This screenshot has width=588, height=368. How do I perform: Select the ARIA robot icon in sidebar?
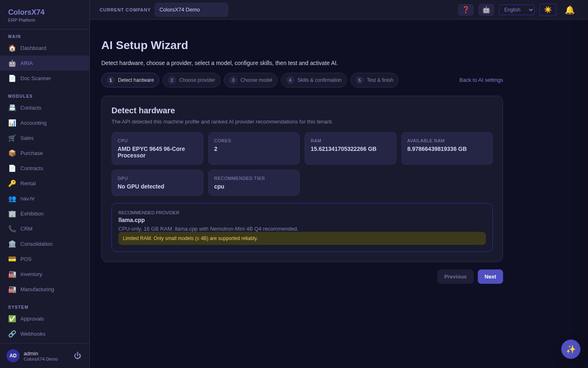tap(12, 63)
